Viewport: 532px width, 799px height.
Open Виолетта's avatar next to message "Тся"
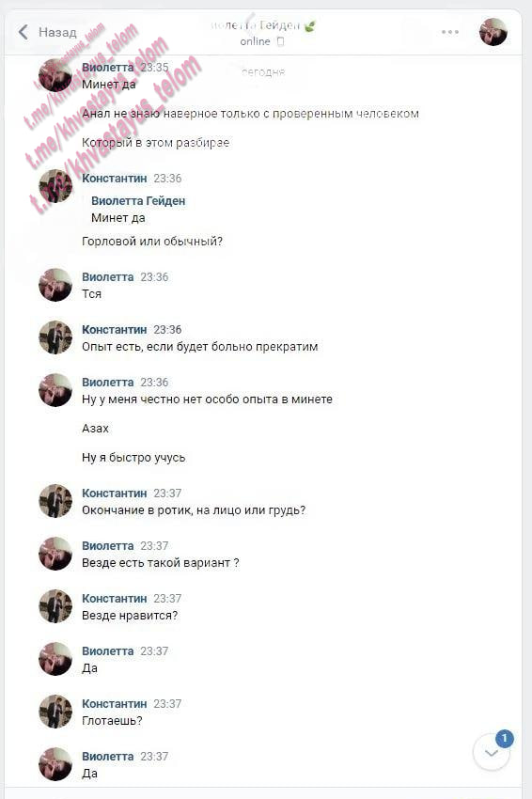coord(55,285)
